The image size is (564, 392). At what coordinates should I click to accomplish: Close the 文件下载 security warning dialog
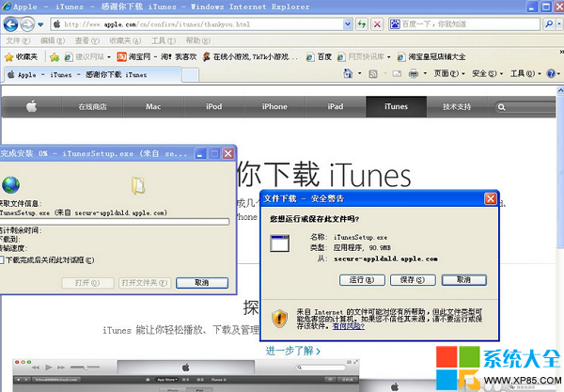[x=491, y=198]
